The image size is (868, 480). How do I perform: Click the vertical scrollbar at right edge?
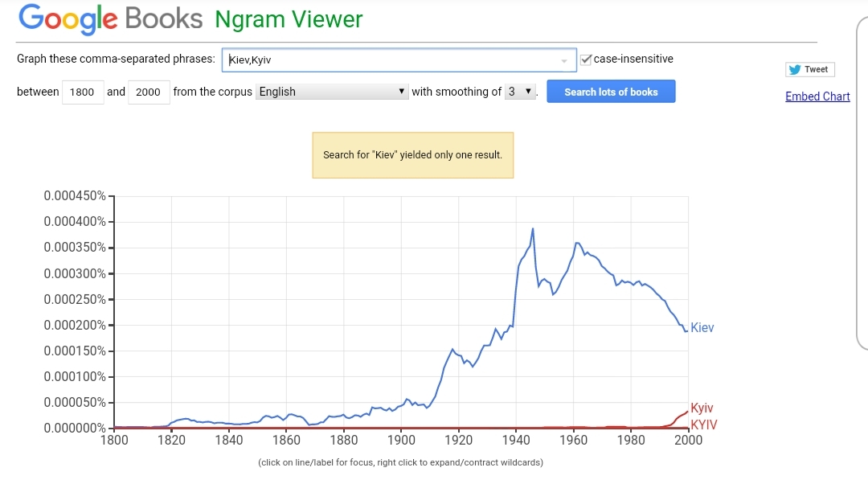point(862,185)
